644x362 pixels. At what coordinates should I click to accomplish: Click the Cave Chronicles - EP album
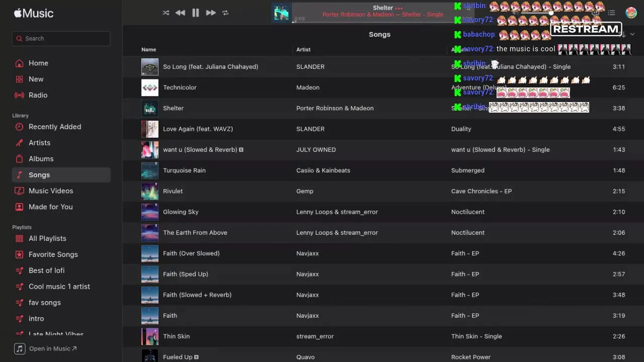point(481,191)
